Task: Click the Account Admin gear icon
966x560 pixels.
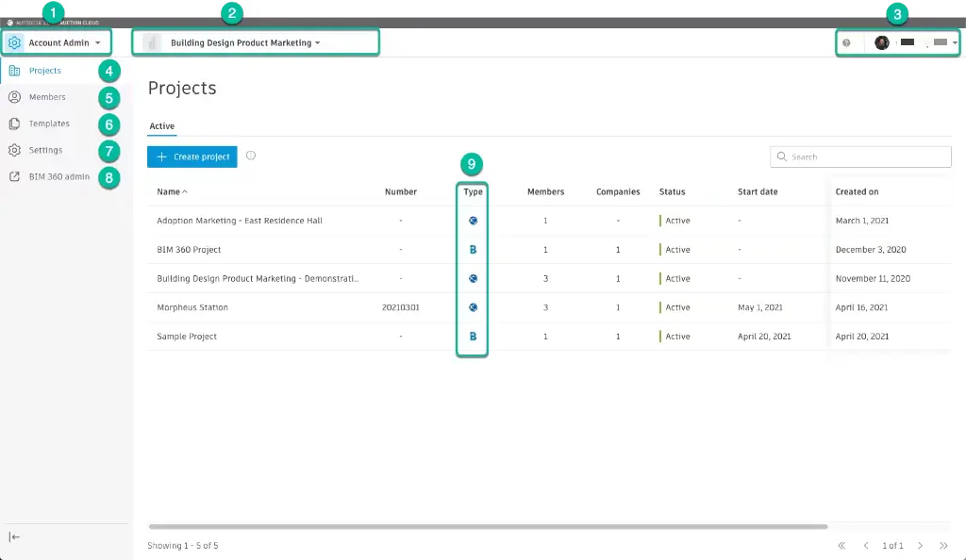Action: [x=14, y=42]
